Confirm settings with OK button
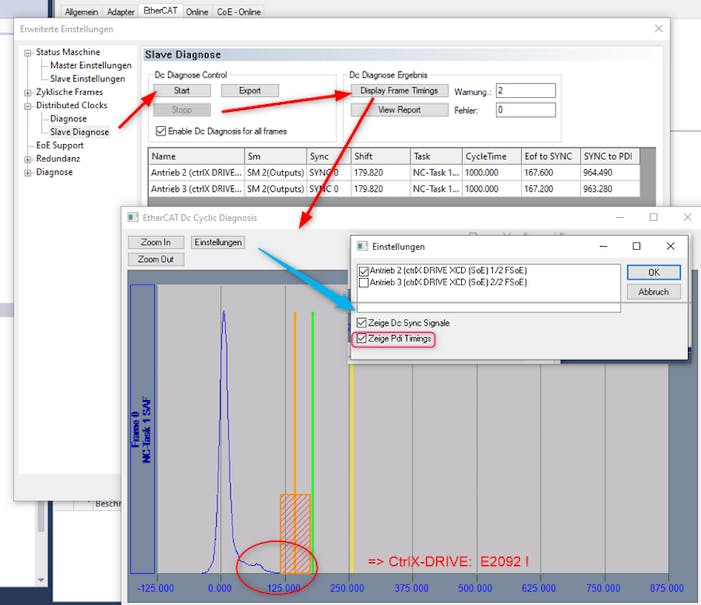 [x=653, y=272]
